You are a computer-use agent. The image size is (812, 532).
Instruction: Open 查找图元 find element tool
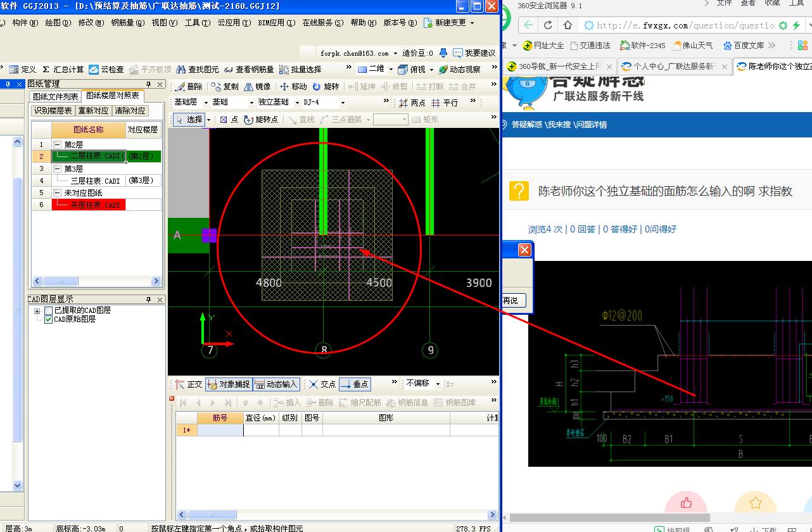coord(198,70)
